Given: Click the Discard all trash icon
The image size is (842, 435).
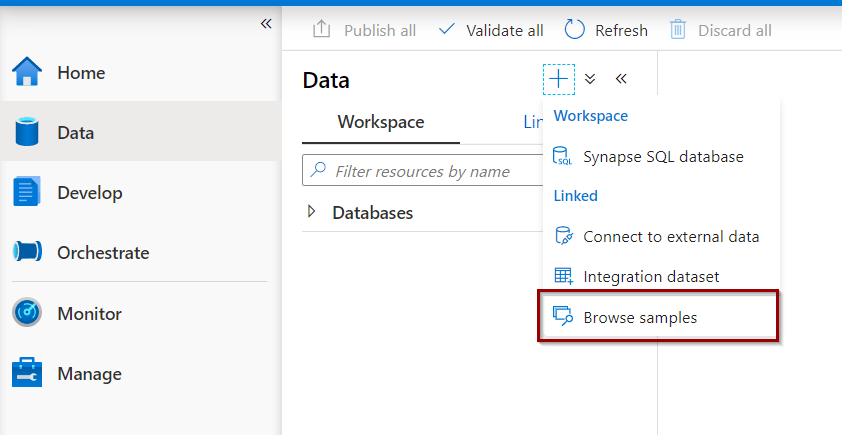Looking at the screenshot, I should 678,29.
